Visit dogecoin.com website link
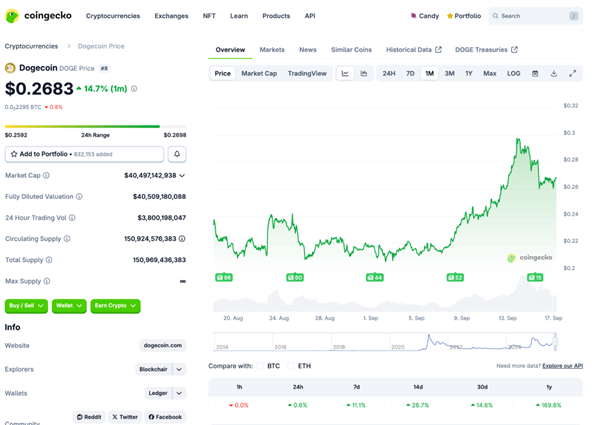This screenshot has width=602, height=425. pos(163,346)
